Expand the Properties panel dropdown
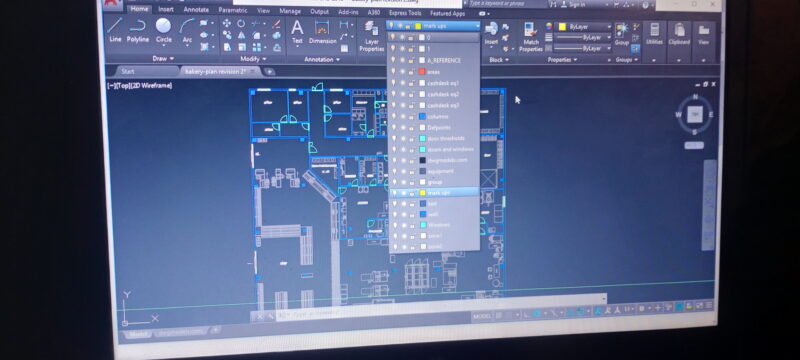Screen dimensions: 800x360 point(562,60)
